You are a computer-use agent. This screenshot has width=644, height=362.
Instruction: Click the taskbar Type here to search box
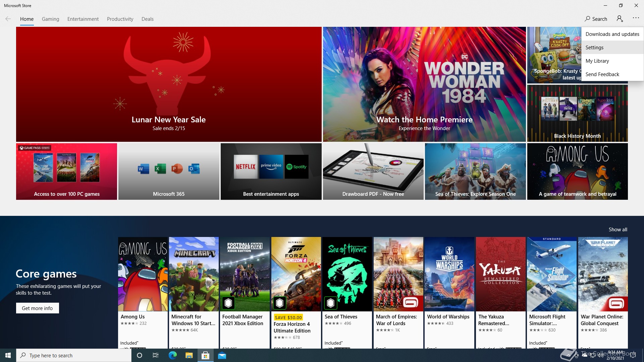tap(74, 355)
